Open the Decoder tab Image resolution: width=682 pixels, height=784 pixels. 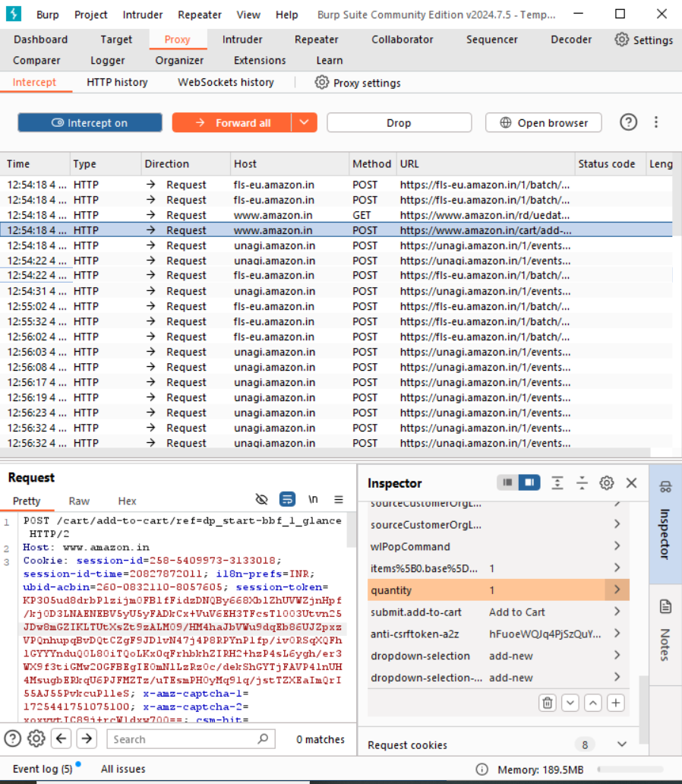(x=571, y=40)
